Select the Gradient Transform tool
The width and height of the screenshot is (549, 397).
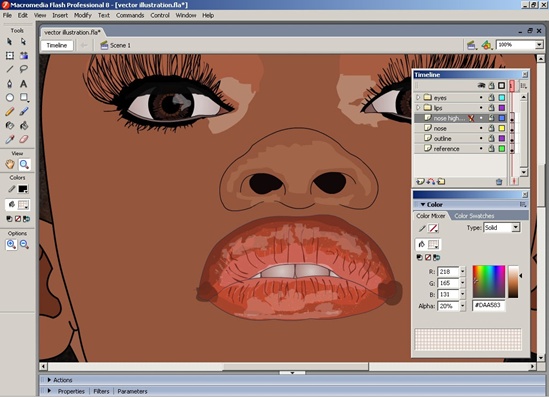click(x=23, y=55)
